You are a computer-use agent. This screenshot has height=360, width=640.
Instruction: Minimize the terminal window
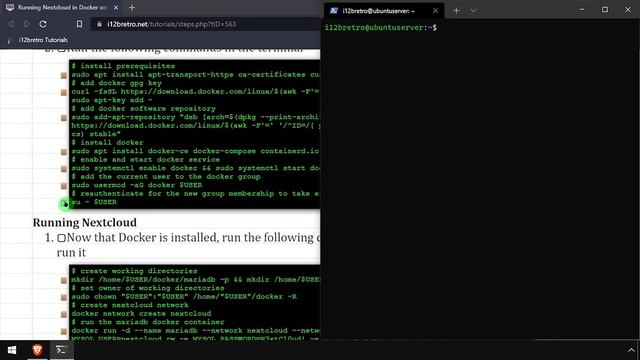582,9
